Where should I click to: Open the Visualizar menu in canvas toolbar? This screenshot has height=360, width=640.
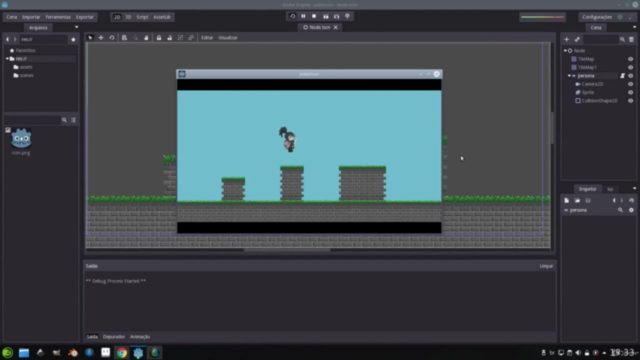point(228,38)
